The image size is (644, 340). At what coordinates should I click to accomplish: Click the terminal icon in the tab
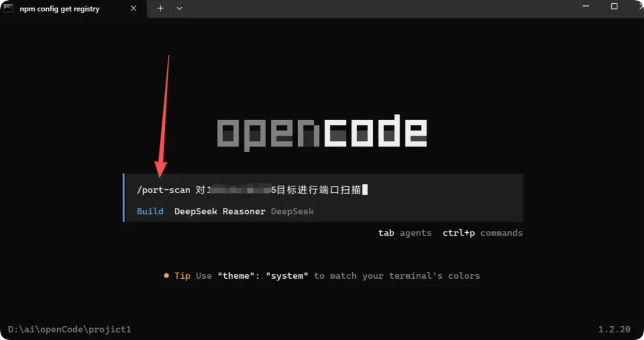pos(8,8)
